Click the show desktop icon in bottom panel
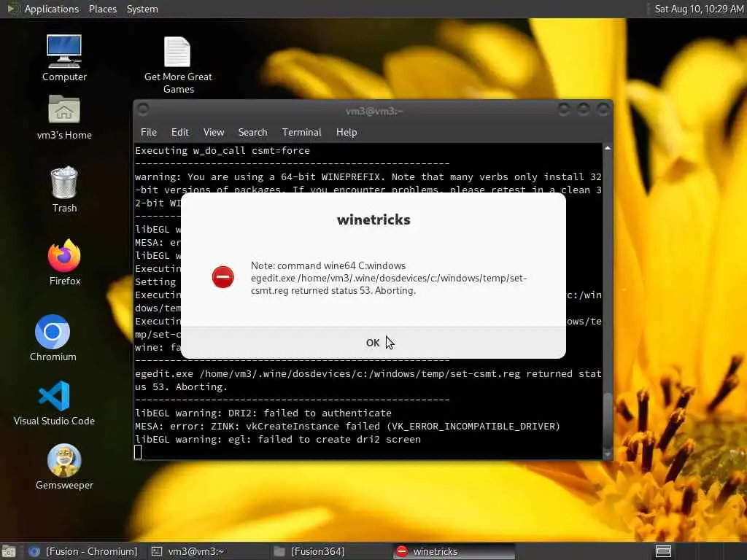747x560 pixels. (9, 551)
